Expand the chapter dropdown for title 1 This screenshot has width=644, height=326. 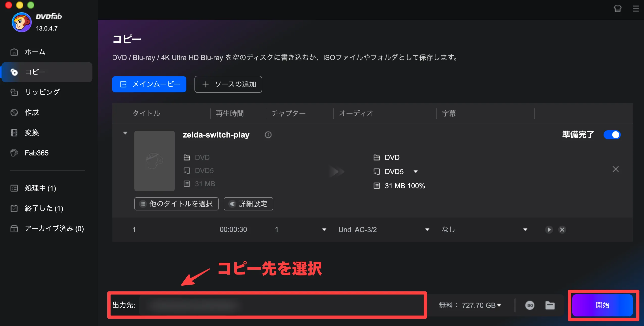[324, 230]
